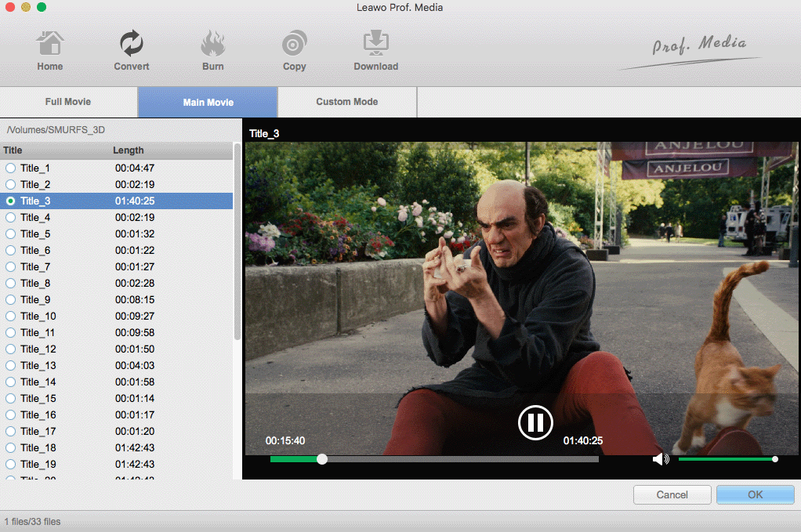The width and height of the screenshot is (801, 532).
Task: Select the Title_1 radio button
Action: [11, 168]
